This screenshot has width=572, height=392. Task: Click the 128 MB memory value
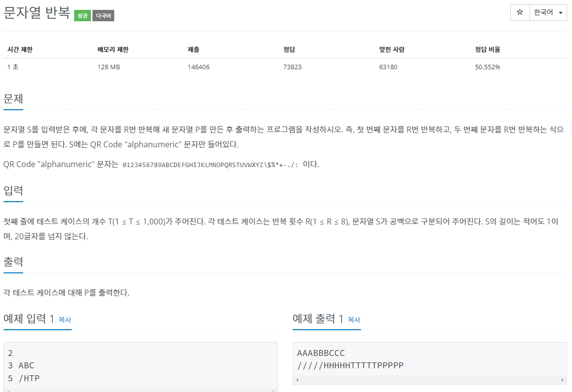(109, 67)
